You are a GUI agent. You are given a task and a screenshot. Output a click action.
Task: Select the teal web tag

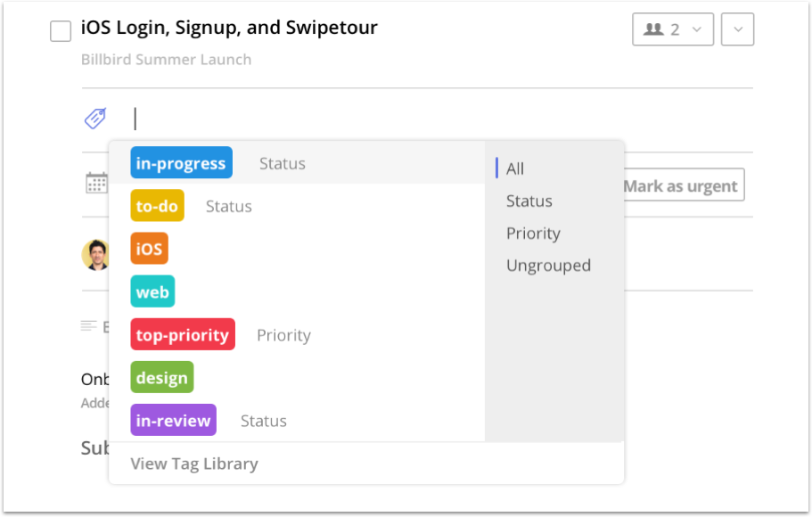152,291
